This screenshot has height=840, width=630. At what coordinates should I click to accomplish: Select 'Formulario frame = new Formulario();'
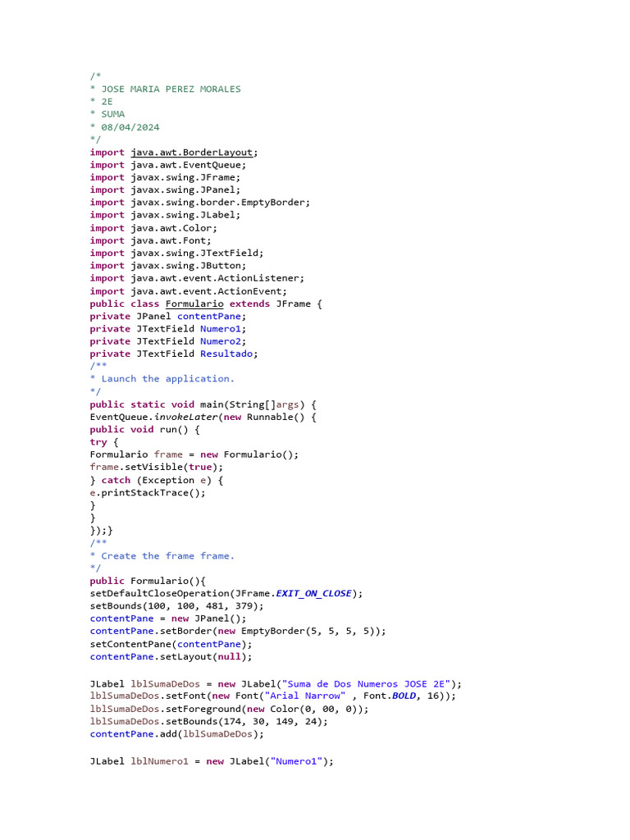(x=194, y=454)
